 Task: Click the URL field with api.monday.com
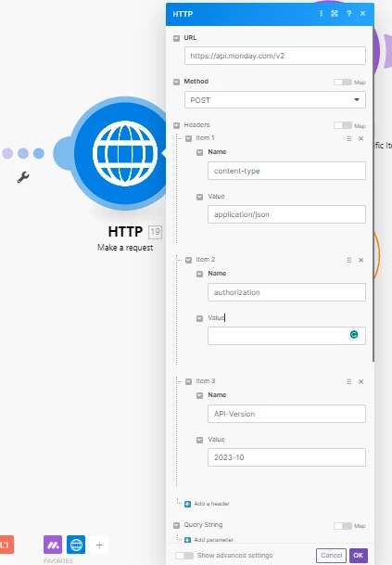[x=275, y=56]
